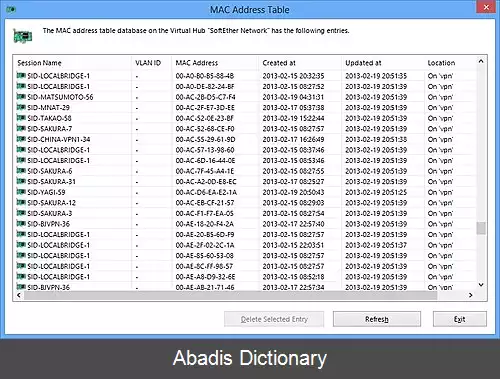Click the SID-TAKAO-58 row icon
Screen dimensions: 500x379
(x=21, y=118)
